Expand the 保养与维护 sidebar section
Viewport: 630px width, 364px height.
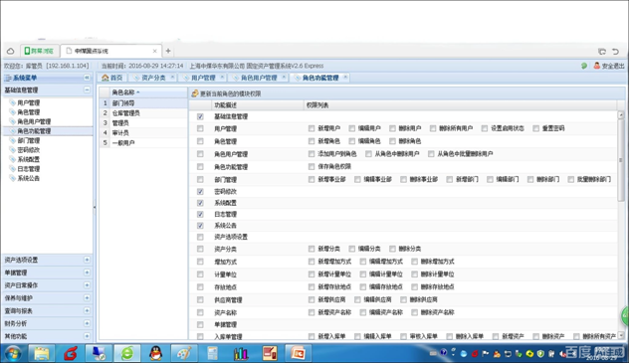pyautogui.click(x=87, y=298)
